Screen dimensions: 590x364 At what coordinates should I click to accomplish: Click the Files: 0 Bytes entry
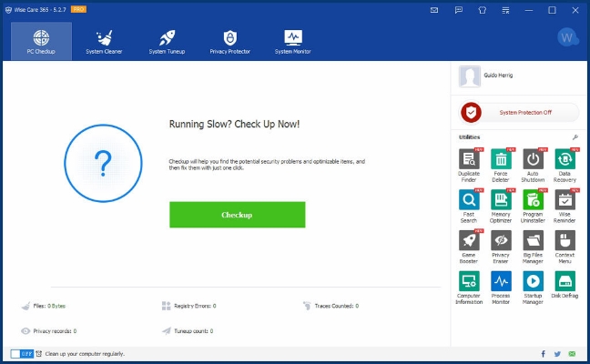pos(44,306)
